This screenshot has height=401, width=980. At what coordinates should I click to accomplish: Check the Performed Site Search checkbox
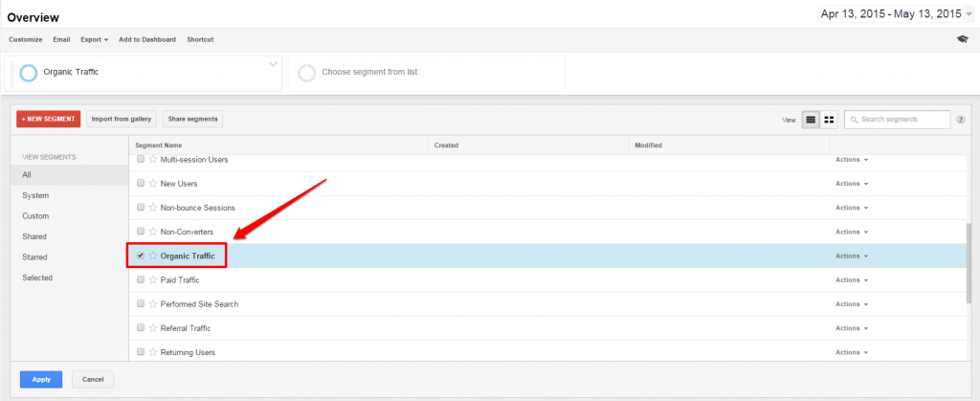pos(141,303)
